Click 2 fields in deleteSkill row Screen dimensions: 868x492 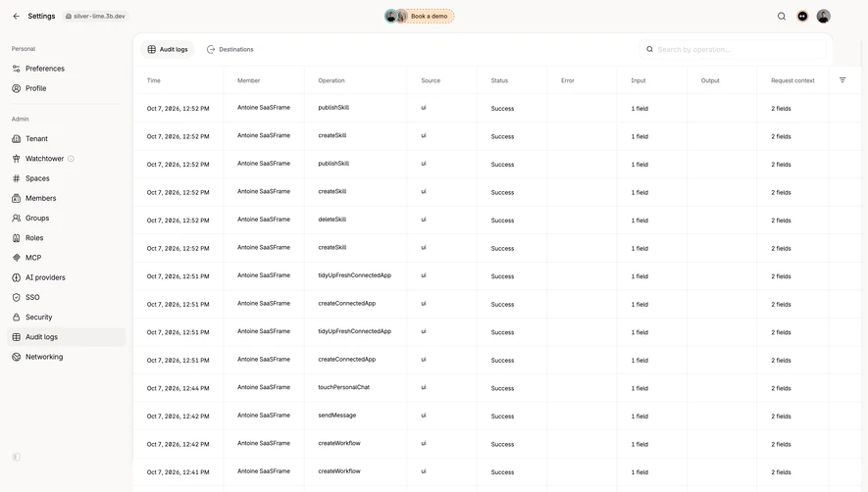click(x=781, y=221)
